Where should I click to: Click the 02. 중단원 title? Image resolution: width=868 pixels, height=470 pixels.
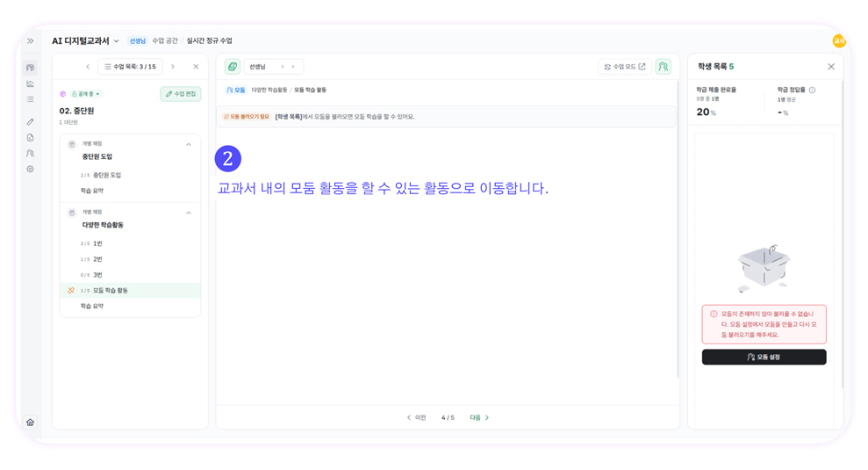point(76,111)
